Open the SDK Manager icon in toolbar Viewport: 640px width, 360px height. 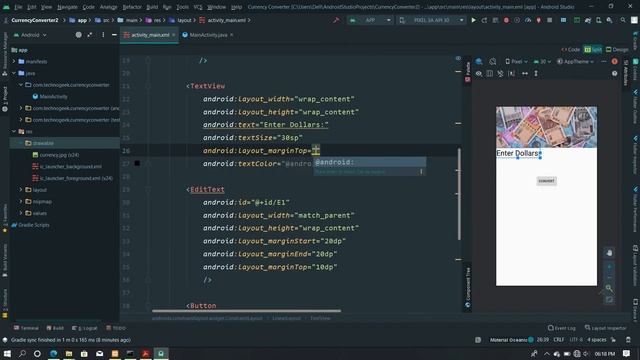point(609,20)
